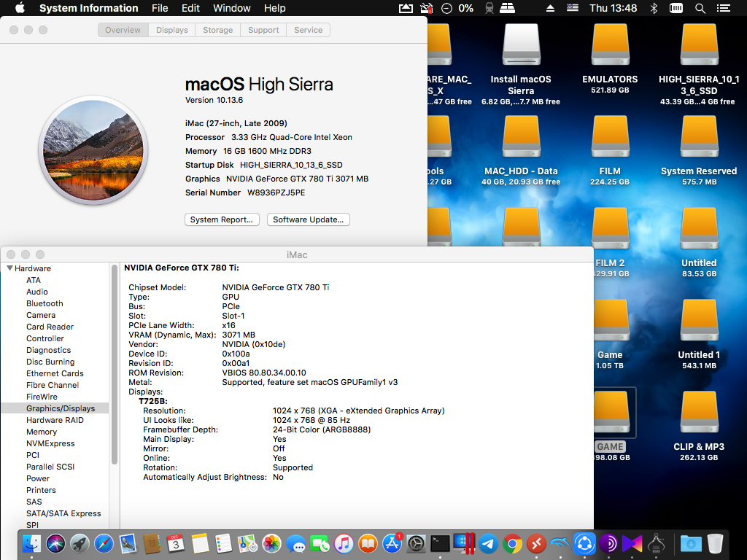
Task: Open iBooks in the Dock
Action: point(368,543)
